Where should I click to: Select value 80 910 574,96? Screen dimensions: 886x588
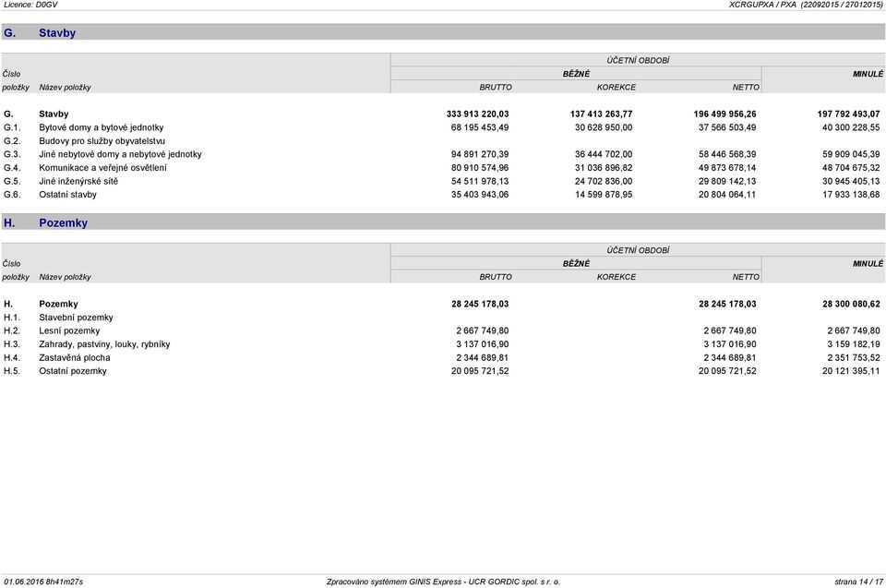480,168
